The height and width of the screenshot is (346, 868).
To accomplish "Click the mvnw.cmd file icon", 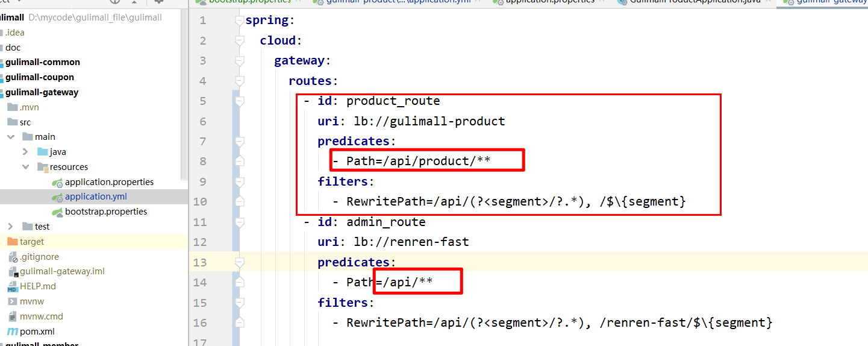I will [13, 316].
